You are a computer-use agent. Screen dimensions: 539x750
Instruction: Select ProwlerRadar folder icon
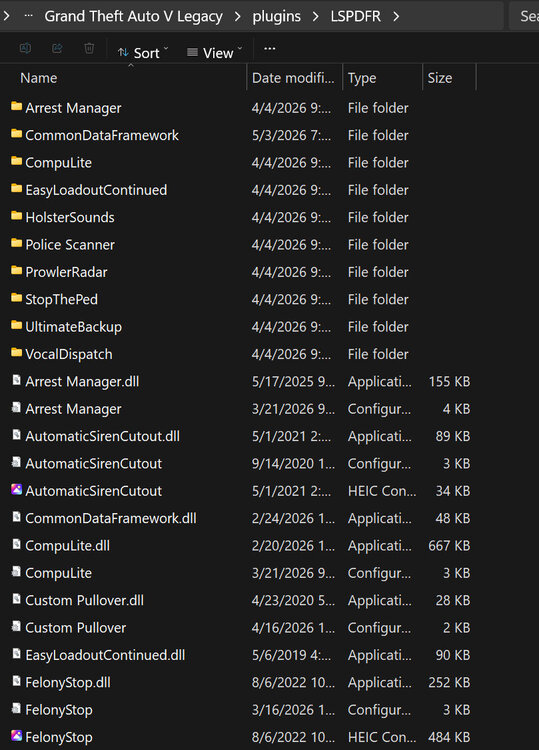point(16,270)
